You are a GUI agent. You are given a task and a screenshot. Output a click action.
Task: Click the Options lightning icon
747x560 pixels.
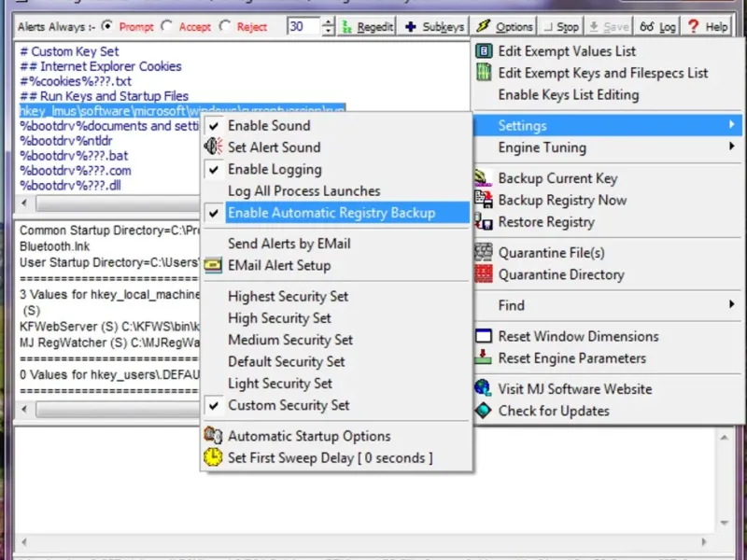pos(483,26)
